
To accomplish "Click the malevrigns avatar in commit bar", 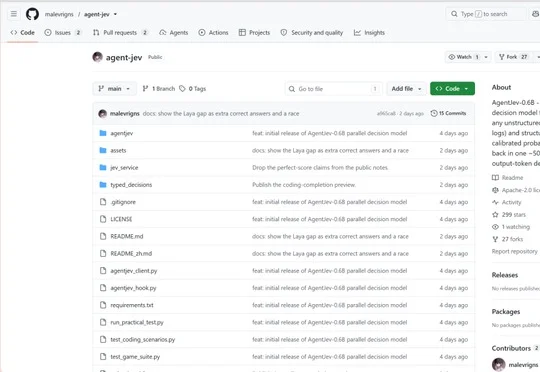I will coord(103,113).
